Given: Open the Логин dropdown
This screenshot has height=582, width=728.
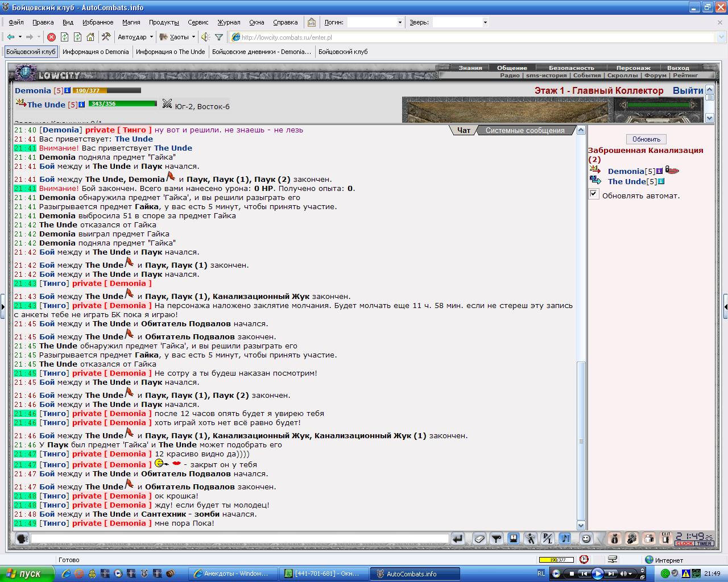Looking at the screenshot, I should tap(400, 22).
